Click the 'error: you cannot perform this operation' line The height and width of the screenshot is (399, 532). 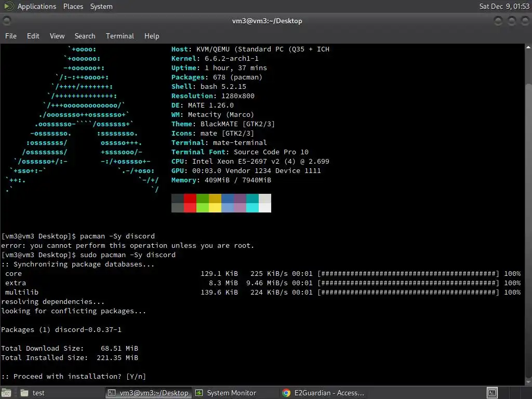[128, 246]
